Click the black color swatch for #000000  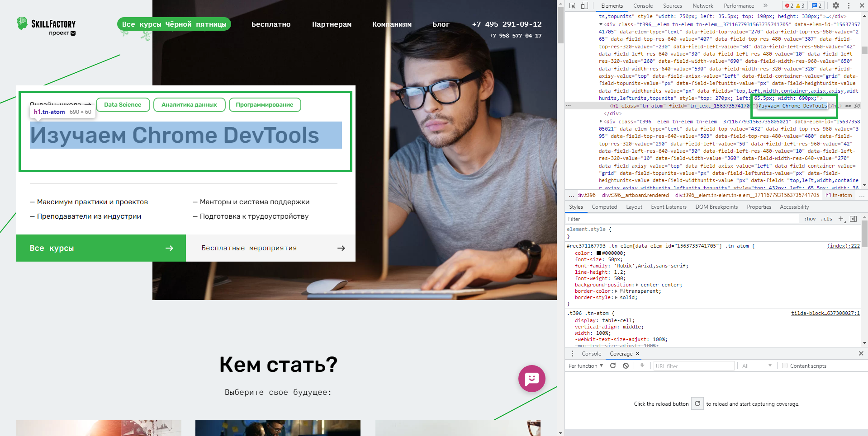pos(599,253)
